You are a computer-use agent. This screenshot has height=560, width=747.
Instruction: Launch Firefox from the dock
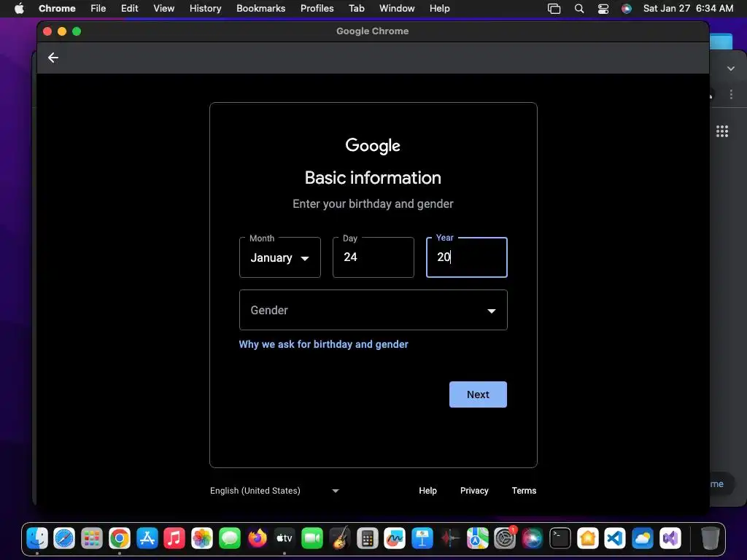(258, 539)
